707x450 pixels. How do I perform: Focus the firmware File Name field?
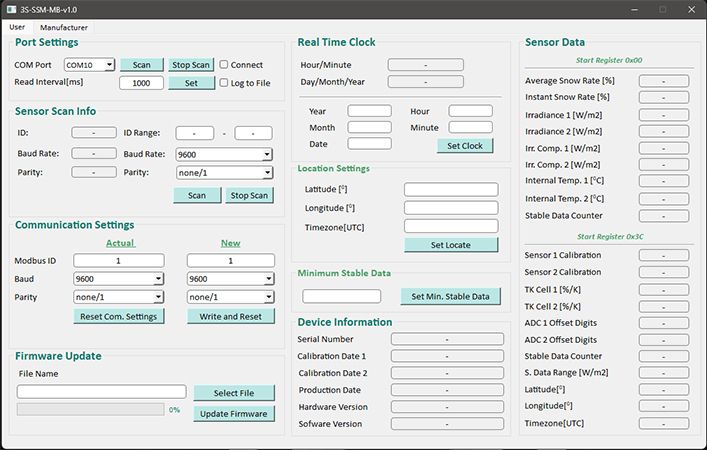tap(101, 391)
